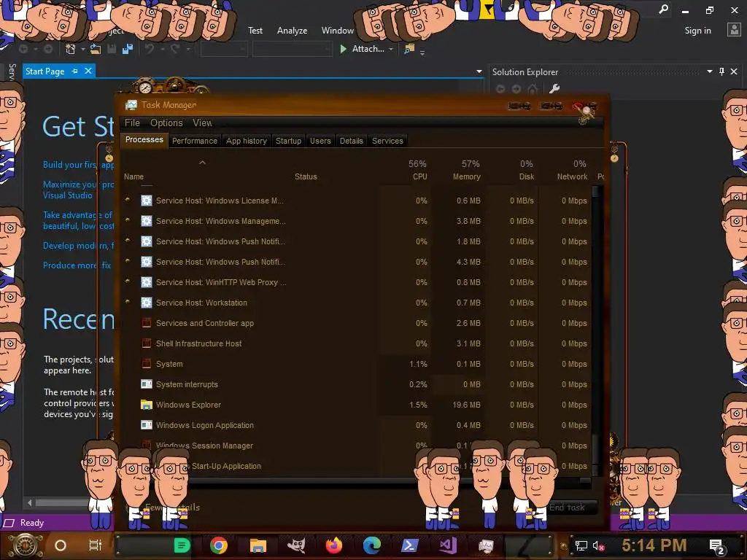Click the Redo arrow icon

click(x=175, y=49)
